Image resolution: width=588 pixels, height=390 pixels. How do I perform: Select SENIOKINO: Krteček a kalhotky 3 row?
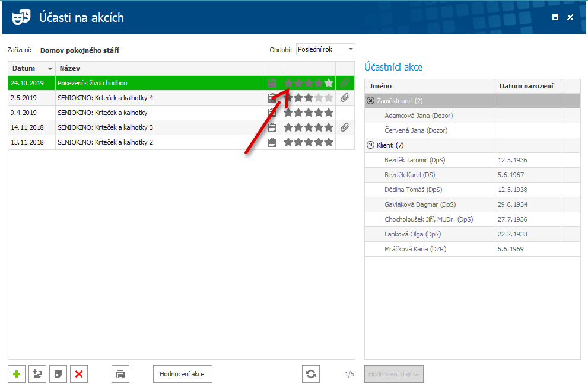point(181,127)
